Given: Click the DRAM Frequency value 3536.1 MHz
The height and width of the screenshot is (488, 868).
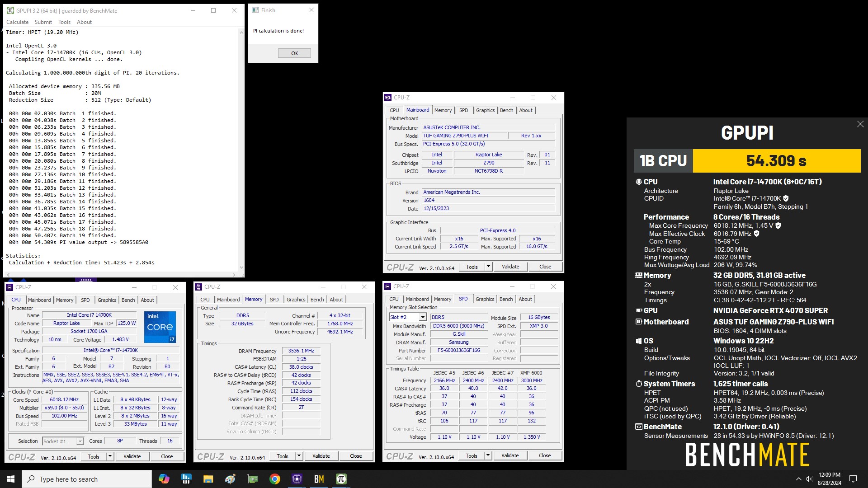Looking at the screenshot, I should click(301, 351).
